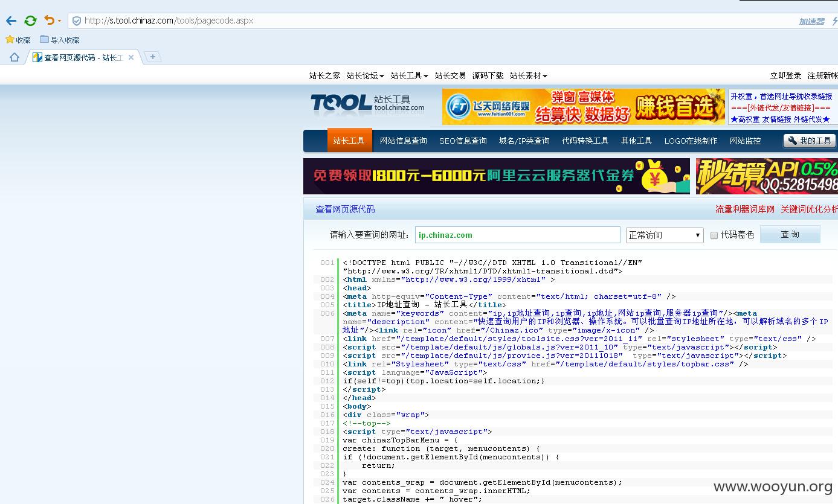Select the orange 站长工具 nav tab
Image resolution: width=838 pixels, height=504 pixels.
[x=349, y=141]
